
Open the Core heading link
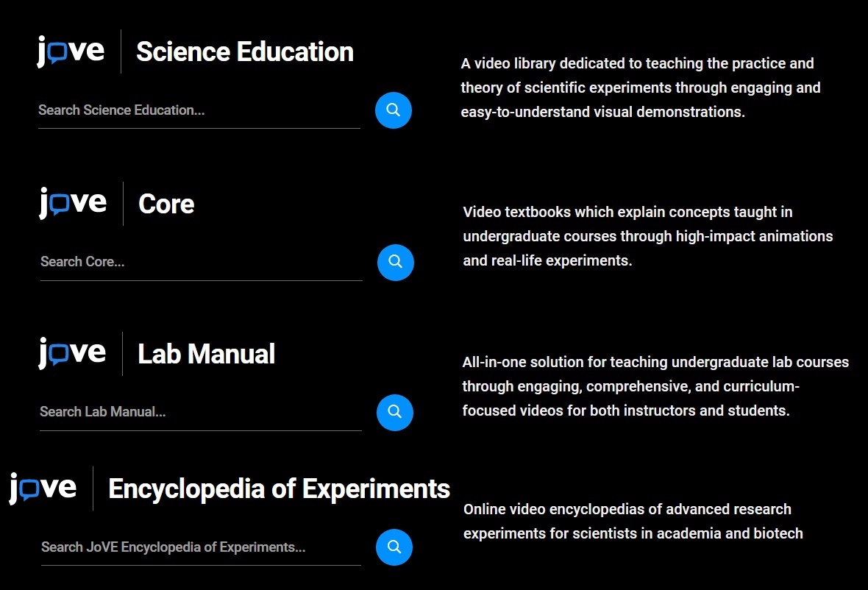[x=166, y=205]
